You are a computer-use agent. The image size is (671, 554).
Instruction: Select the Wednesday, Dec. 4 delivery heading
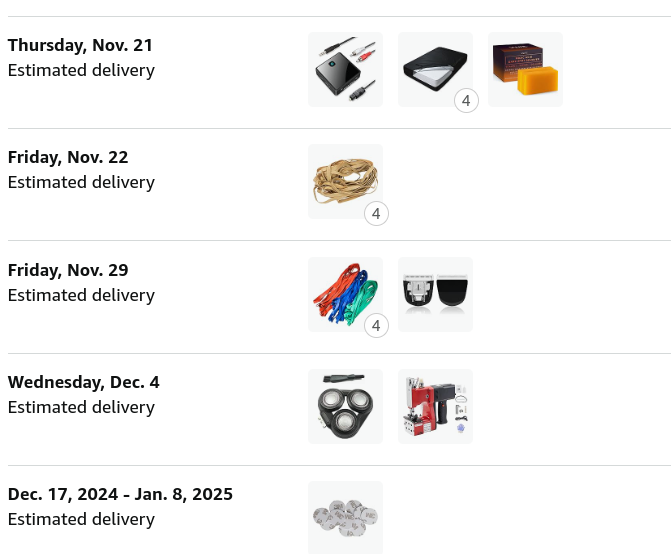click(83, 382)
